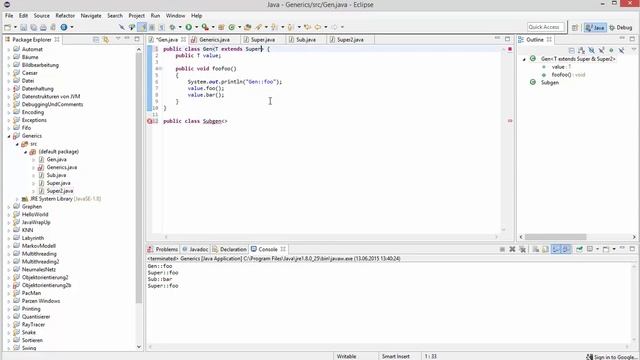Switch to the Generics.java editor tab

214,40
